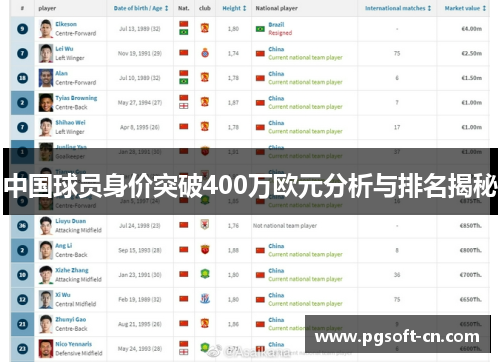Open Xizhe Zhang's player profile link

point(72,270)
